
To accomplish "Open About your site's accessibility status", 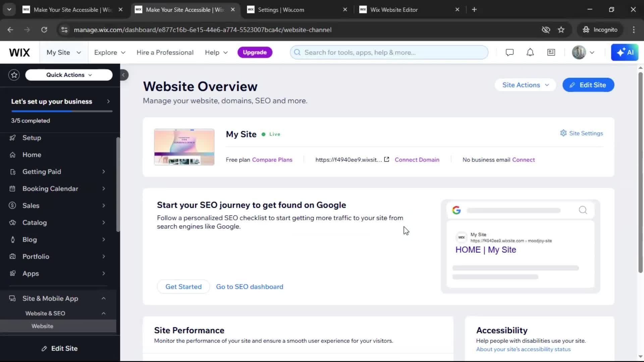I will point(523,349).
